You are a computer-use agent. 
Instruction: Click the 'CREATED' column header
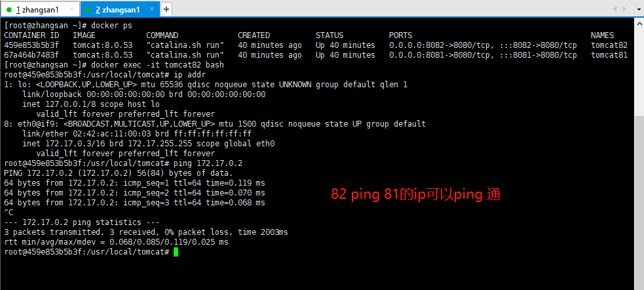(254, 35)
